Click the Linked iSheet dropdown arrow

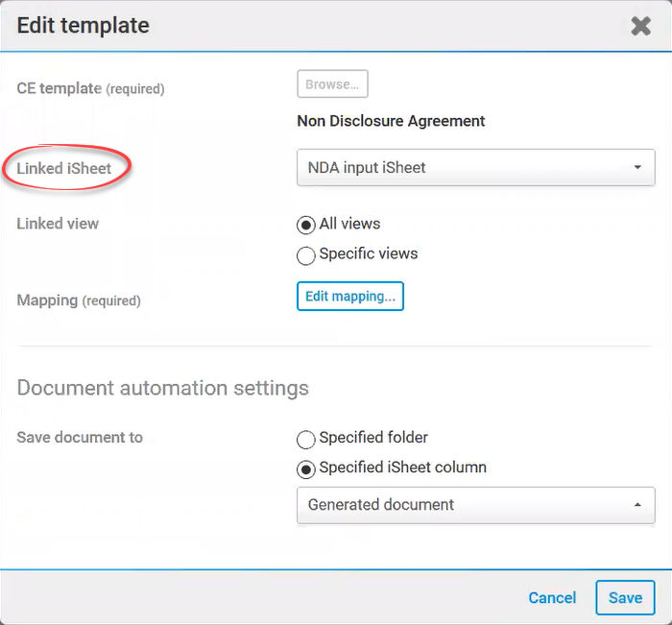point(637,168)
